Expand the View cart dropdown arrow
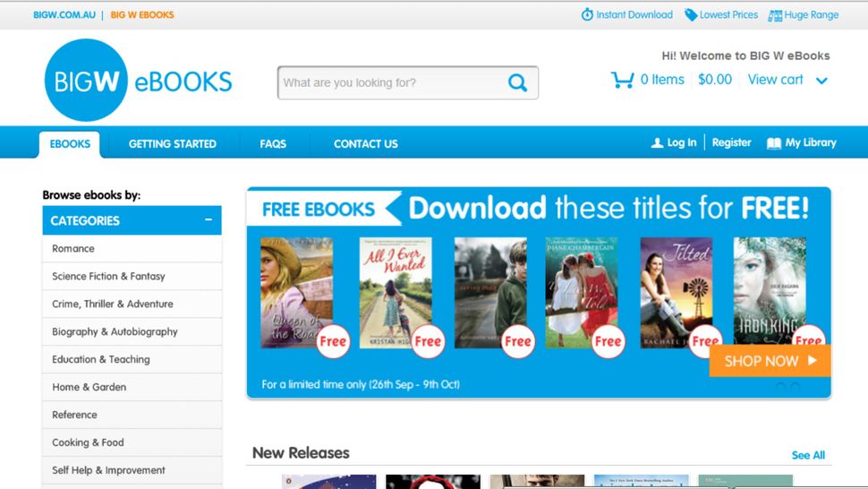868x489 pixels. point(821,81)
